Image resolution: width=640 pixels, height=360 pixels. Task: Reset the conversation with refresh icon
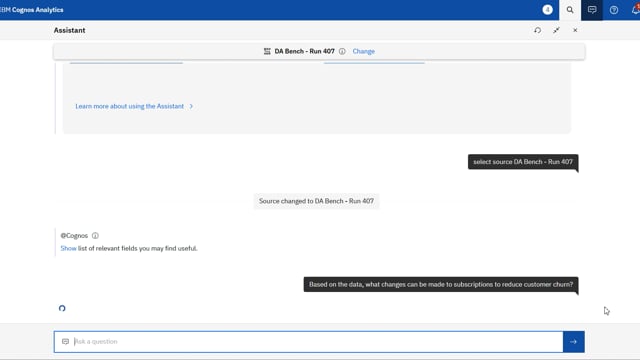point(538,30)
